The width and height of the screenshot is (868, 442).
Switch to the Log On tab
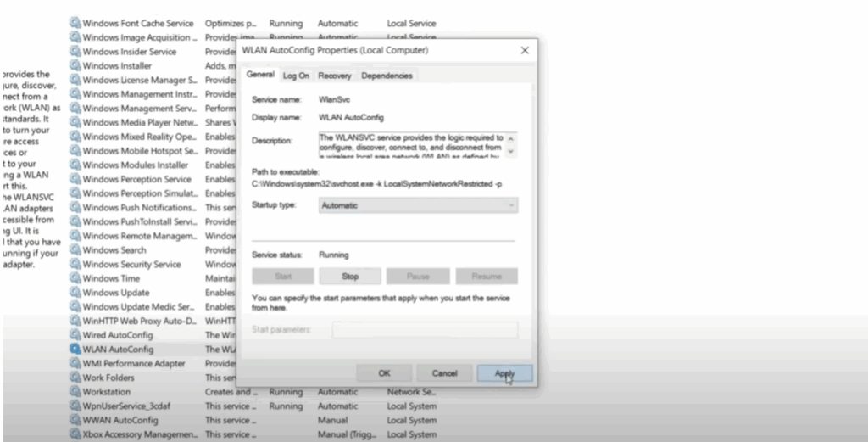click(296, 76)
